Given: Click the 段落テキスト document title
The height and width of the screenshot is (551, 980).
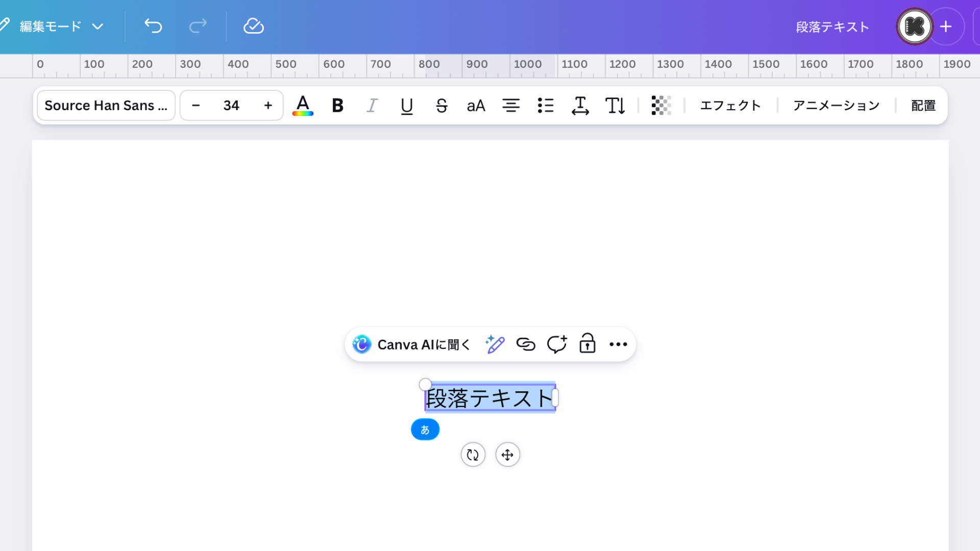Looking at the screenshot, I should pos(832,27).
